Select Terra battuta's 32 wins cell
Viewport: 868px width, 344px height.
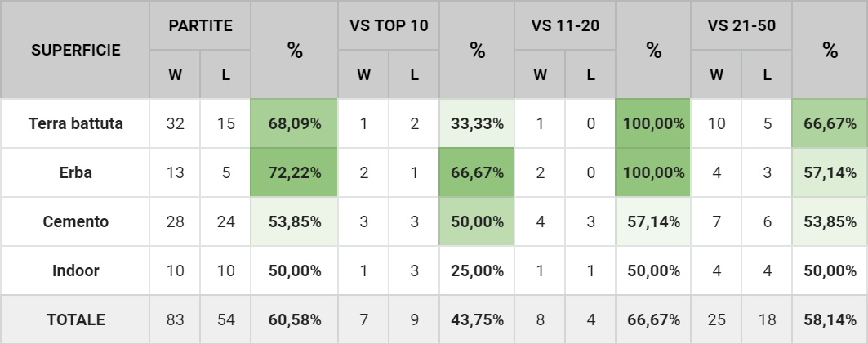click(x=175, y=124)
